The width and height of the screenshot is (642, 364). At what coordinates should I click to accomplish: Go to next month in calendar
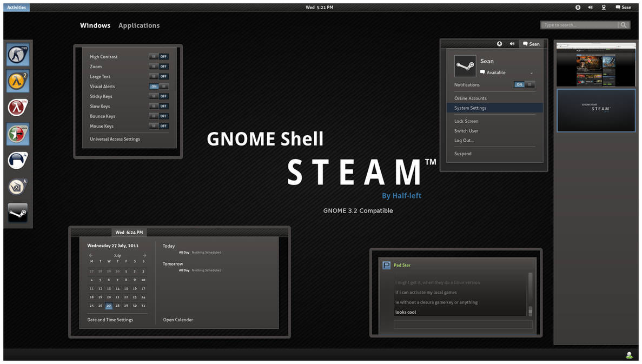click(x=144, y=255)
